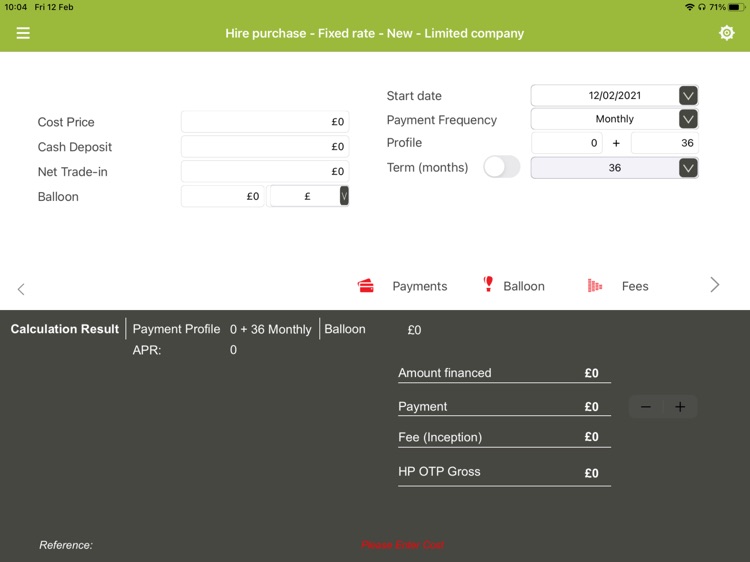Tap the Payment result row

click(504, 407)
